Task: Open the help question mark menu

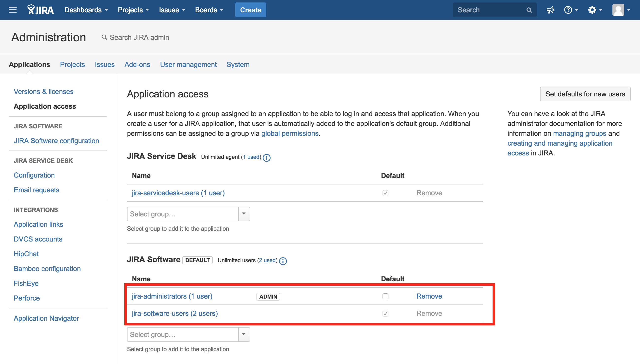Action: click(570, 10)
